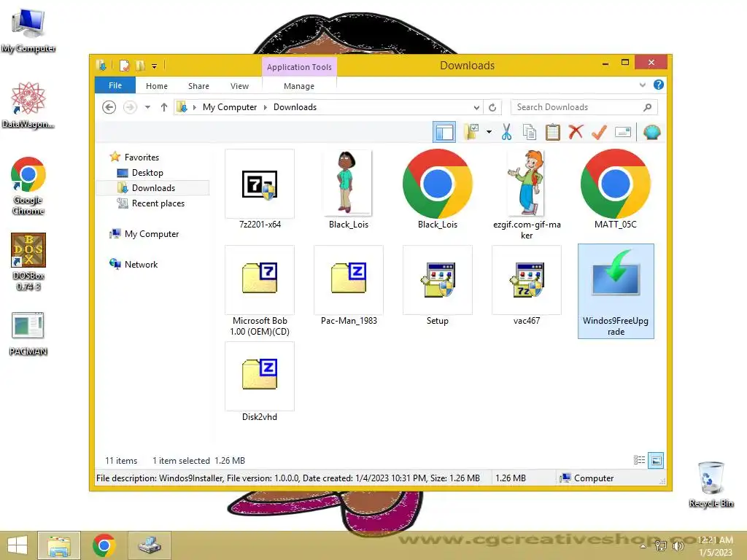Click the red X Delete icon
Screen dimensions: 747x560
pyautogui.click(x=576, y=132)
